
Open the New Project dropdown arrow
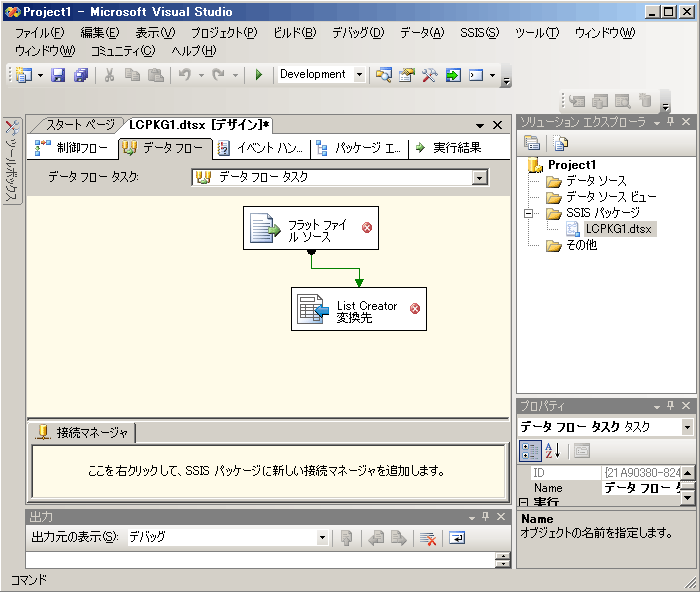pyautogui.click(x=40, y=75)
